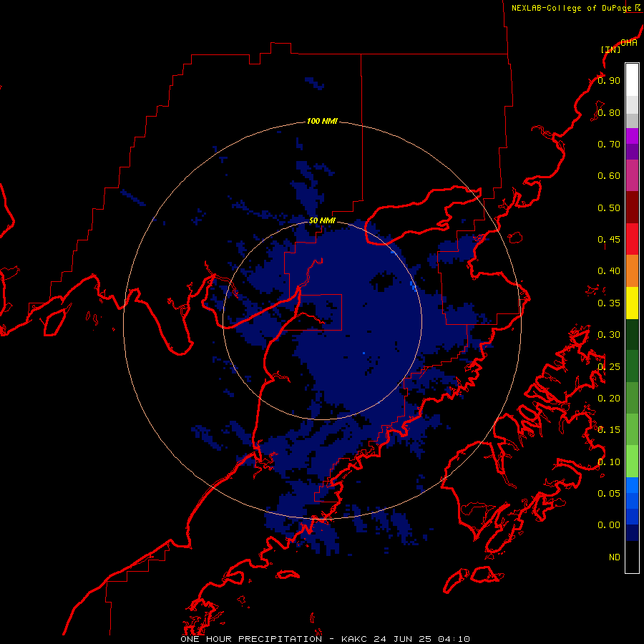The height and width of the screenshot is (644, 644).
Task: Select the 0.20 legend value
Action: click(609, 399)
